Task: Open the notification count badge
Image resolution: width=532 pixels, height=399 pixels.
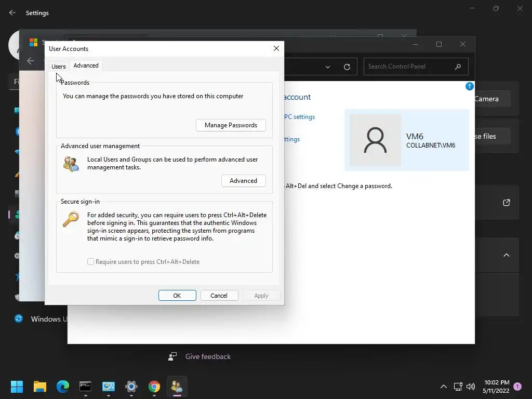Action: tap(517, 387)
